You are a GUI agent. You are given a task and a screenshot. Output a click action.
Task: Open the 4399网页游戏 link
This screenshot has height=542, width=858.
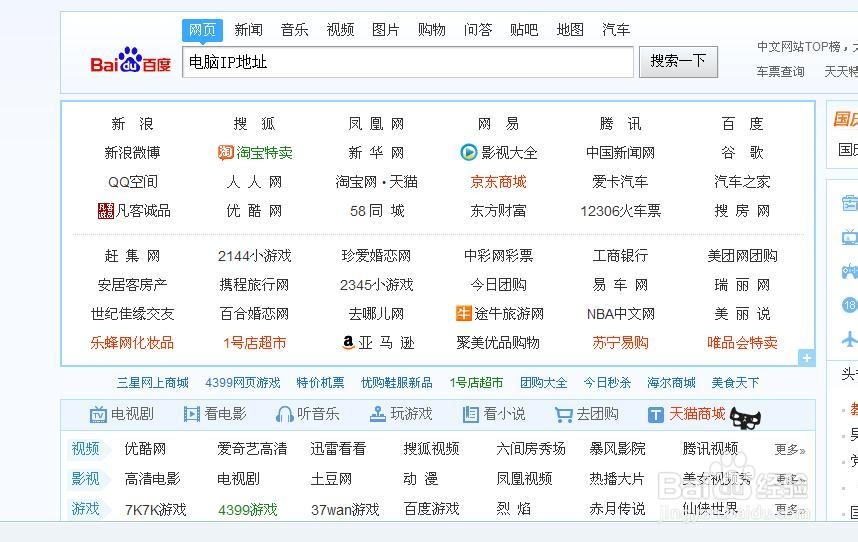pos(243,383)
